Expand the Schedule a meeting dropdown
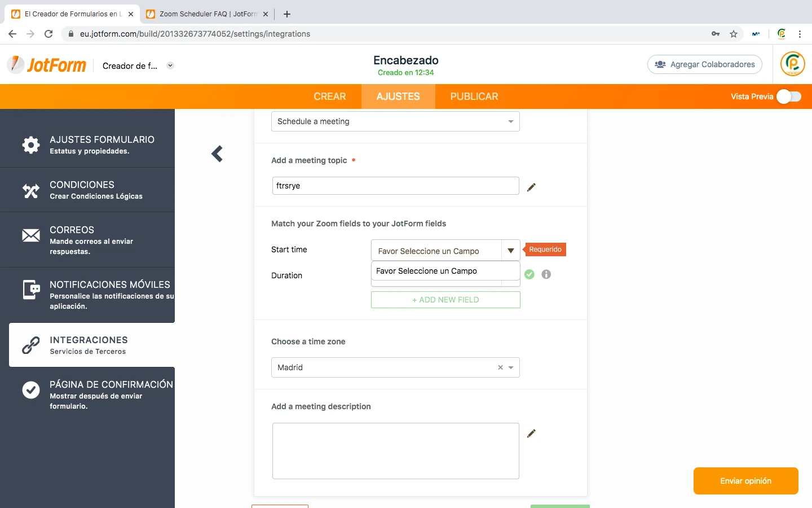The image size is (812, 508). pyautogui.click(x=510, y=121)
